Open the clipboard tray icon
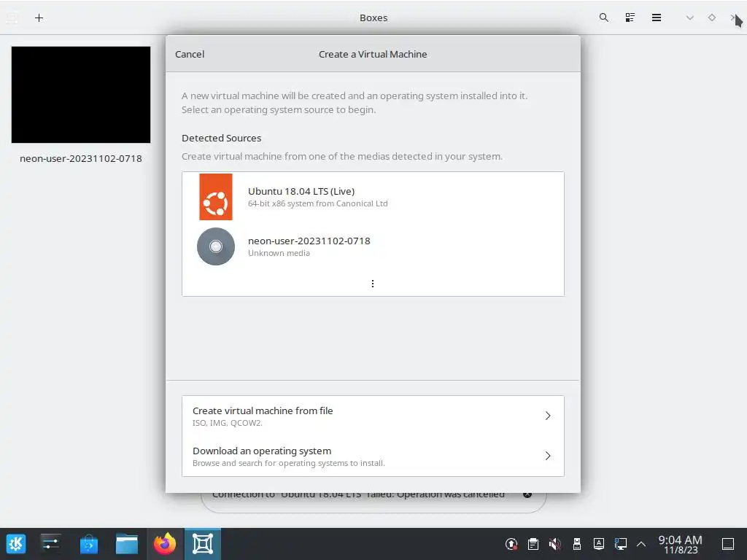The width and height of the screenshot is (747, 560). pyautogui.click(x=533, y=544)
